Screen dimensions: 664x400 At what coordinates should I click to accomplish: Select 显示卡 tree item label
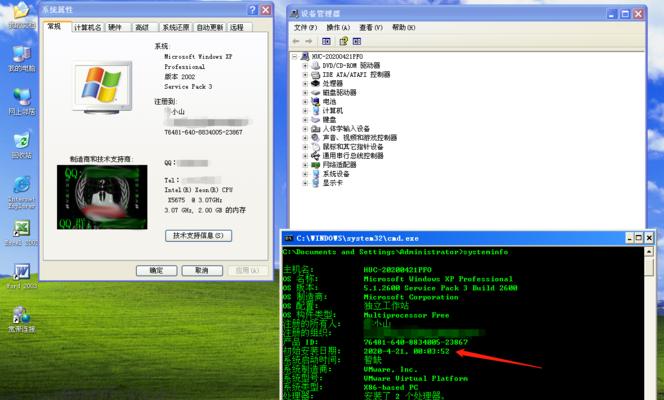click(x=332, y=183)
